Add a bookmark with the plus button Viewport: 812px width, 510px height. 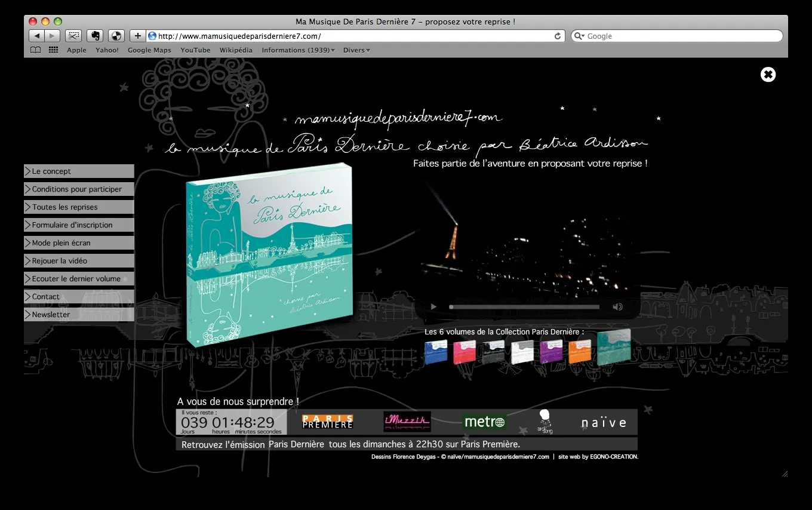tap(138, 36)
